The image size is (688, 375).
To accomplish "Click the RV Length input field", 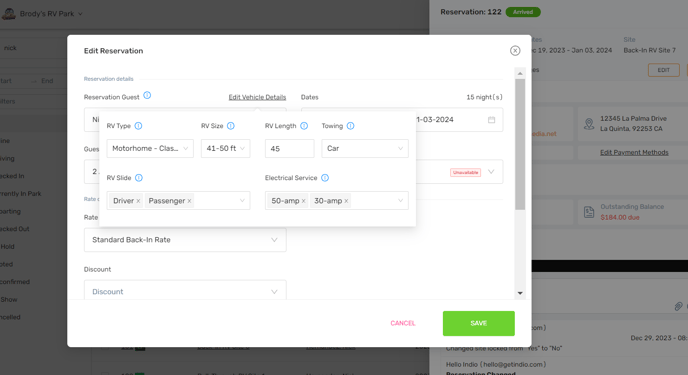I will (x=290, y=148).
